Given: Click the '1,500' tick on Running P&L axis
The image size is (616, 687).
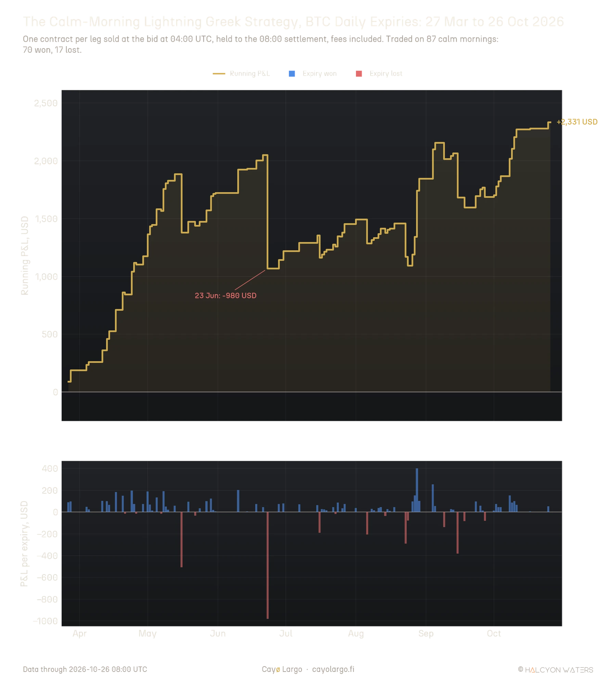Looking at the screenshot, I should pyautogui.click(x=46, y=219).
